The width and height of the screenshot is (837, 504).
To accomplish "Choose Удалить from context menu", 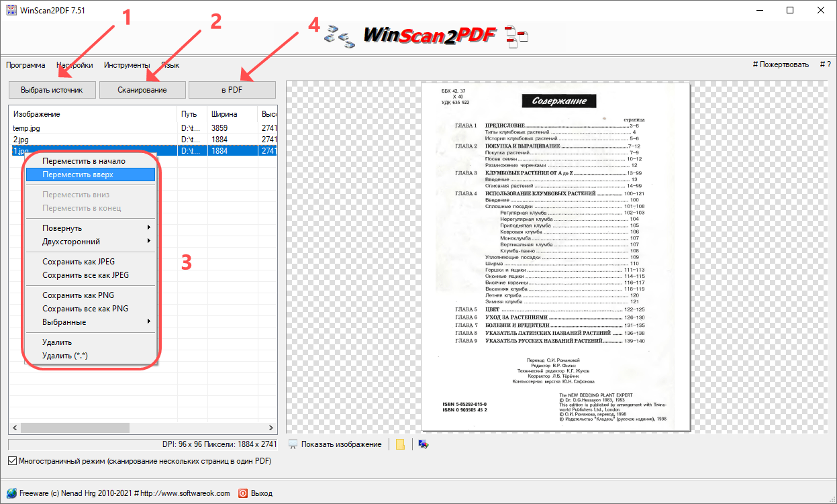I will [x=90, y=342].
